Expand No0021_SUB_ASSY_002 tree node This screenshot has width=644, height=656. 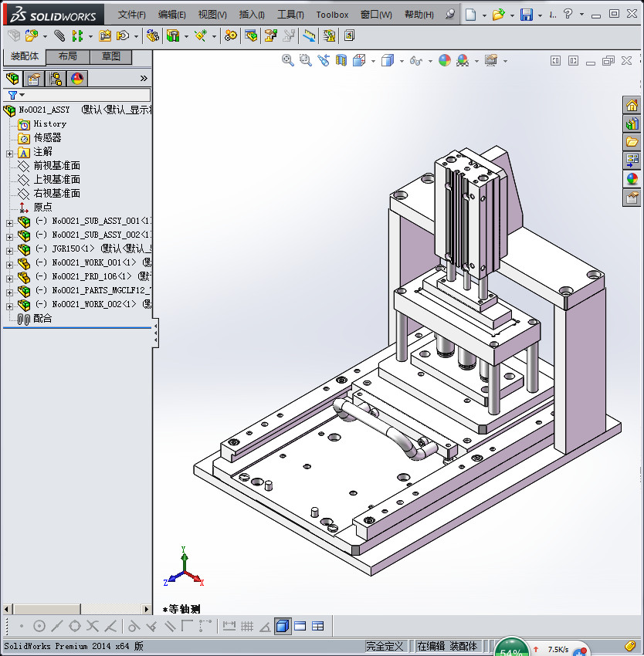pyautogui.click(x=9, y=237)
